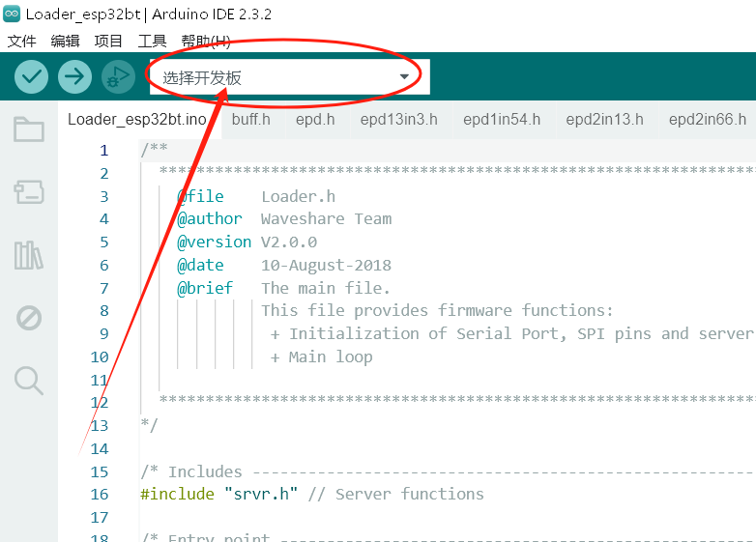Open the Boards Manager sidebar icon
The width and height of the screenshot is (756, 542).
coord(29,192)
